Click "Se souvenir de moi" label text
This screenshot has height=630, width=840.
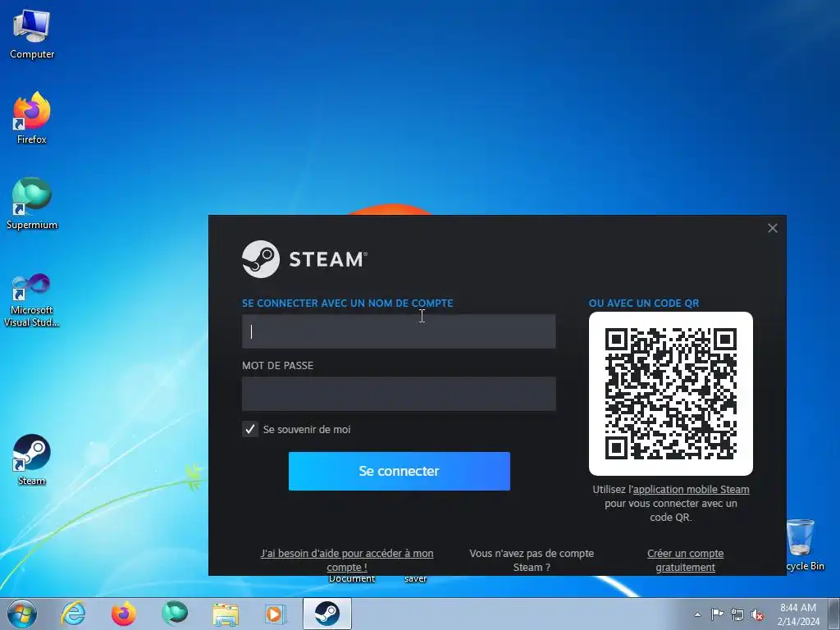tap(307, 429)
